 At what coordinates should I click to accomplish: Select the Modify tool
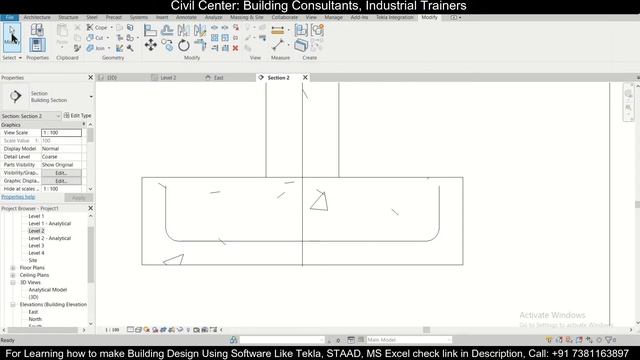[x=12, y=37]
